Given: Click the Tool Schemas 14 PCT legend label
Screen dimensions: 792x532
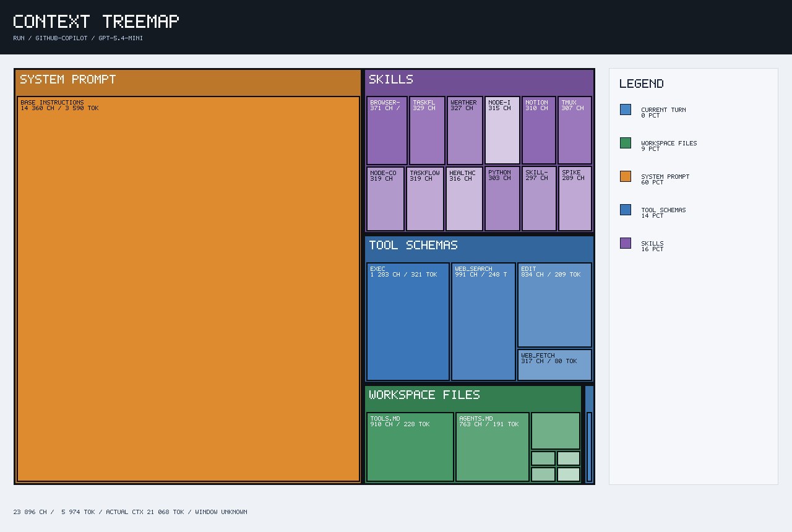Looking at the screenshot, I should (663, 213).
